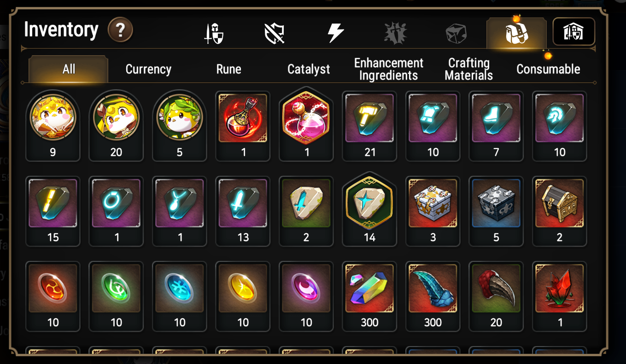The image size is (626, 364).
Task: Open the Consumable tab
Action: [x=548, y=69]
